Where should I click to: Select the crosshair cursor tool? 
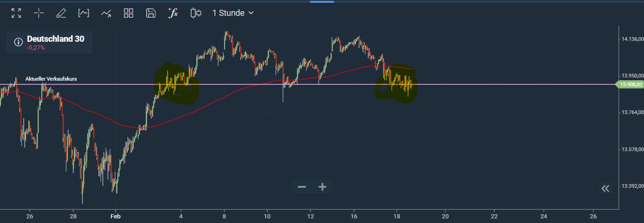tap(39, 13)
